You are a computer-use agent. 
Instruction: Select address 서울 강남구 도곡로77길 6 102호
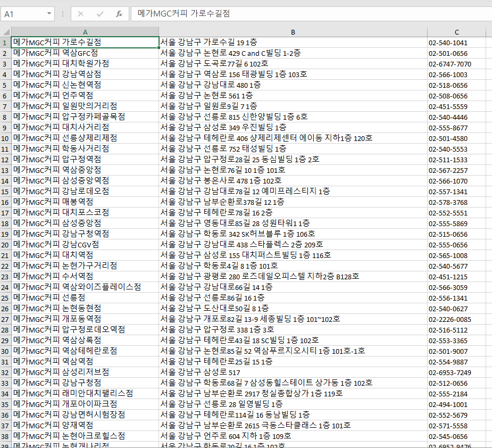pyautogui.click(x=293, y=64)
